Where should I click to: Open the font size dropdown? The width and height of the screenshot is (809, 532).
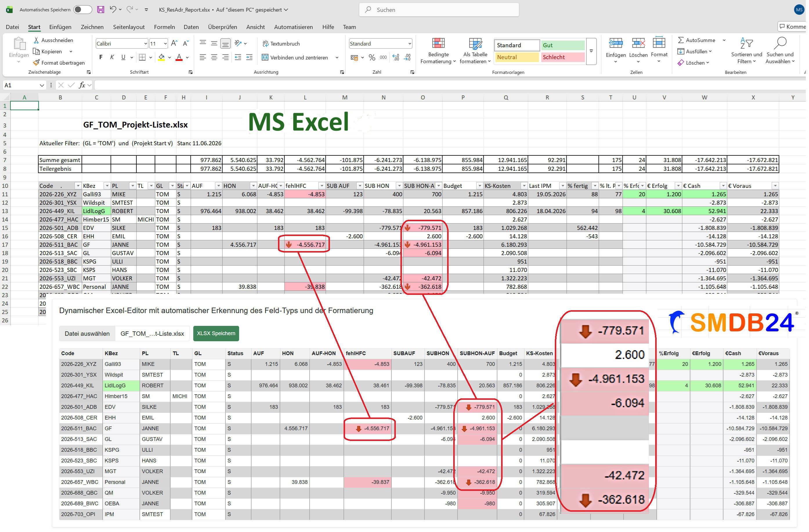coord(165,43)
